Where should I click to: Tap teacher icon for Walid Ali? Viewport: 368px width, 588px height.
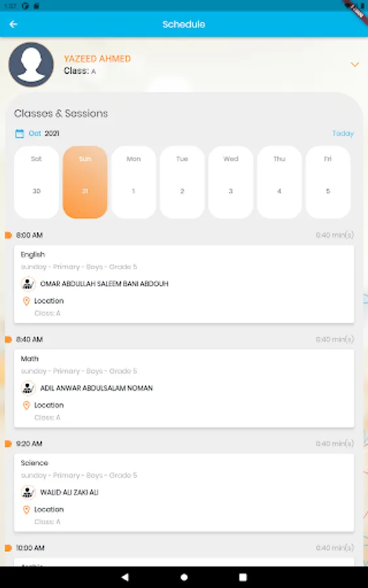pos(28,493)
